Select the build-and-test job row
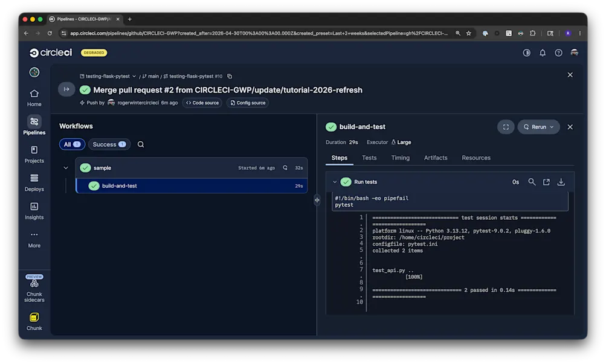The height and width of the screenshot is (364, 606). (192, 186)
